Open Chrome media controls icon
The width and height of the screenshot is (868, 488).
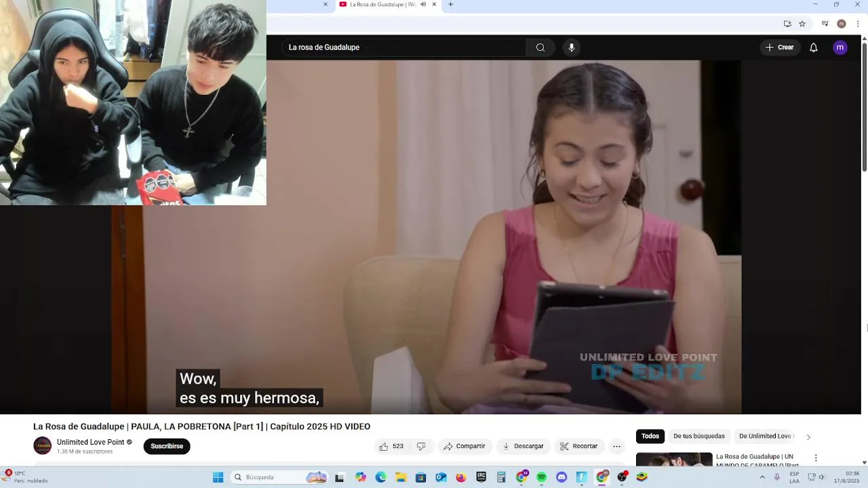point(825,24)
